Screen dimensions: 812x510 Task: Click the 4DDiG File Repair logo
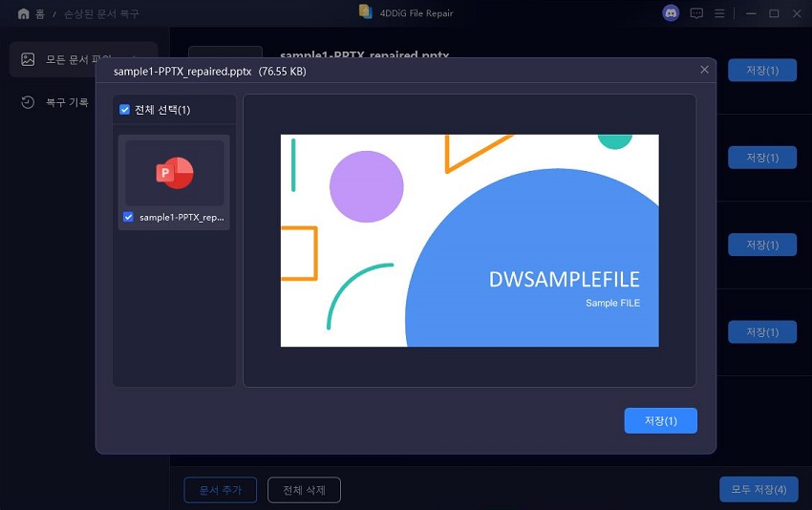[x=366, y=12]
